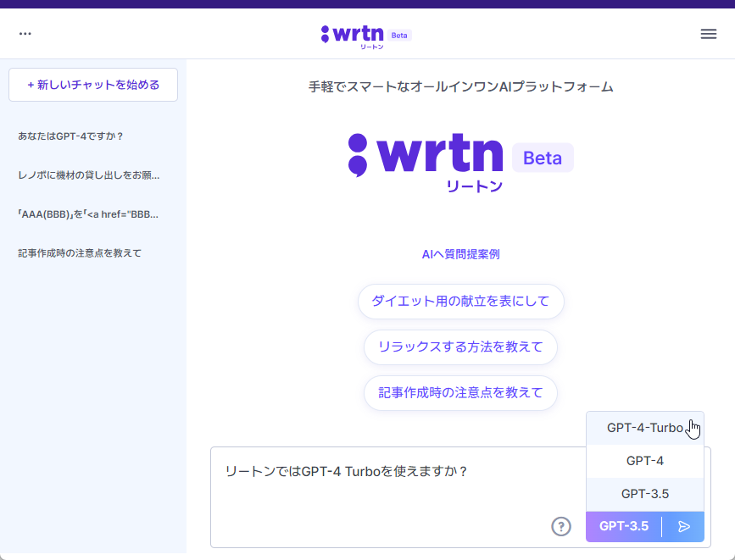Click the tagline 手軽でスマートなオールインワンAIプラットフォーム
Screen dimensions: 735x560
[461, 87]
